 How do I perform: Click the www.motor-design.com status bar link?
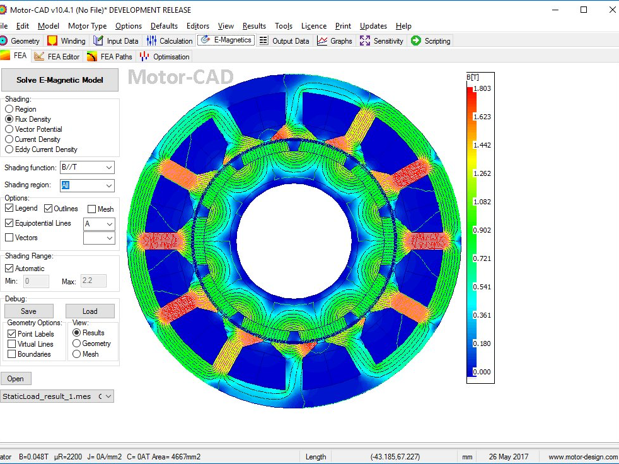click(x=583, y=457)
